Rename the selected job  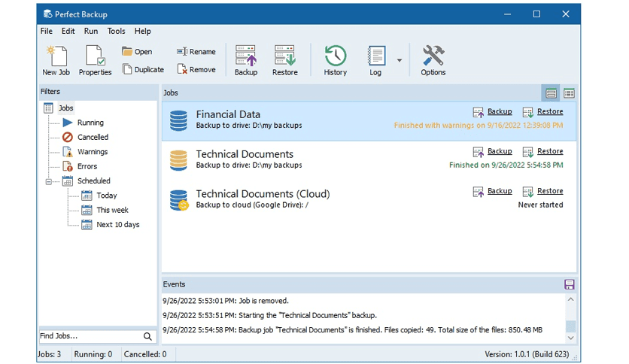pos(196,52)
